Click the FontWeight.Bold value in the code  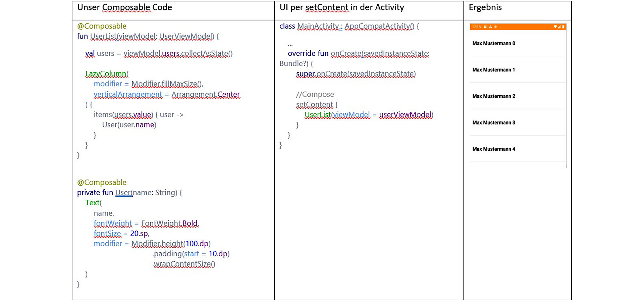pyautogui.click(x=169, y=223)
